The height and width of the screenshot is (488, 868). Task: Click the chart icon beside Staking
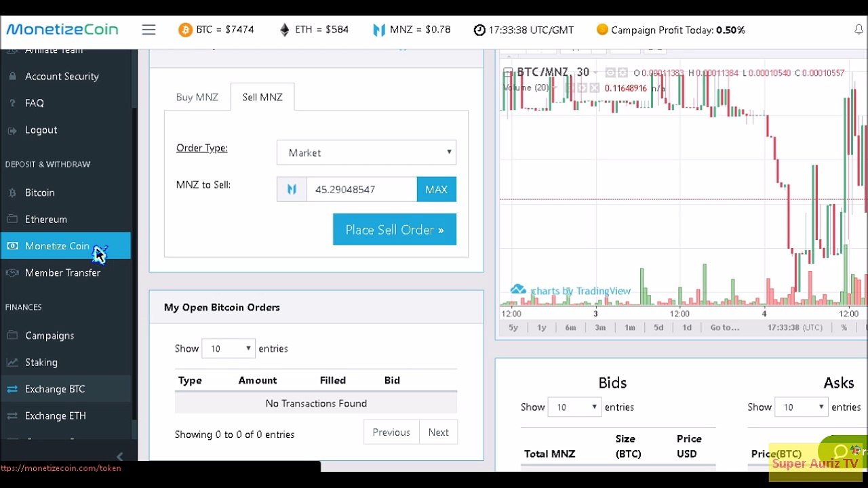point(12,362)
